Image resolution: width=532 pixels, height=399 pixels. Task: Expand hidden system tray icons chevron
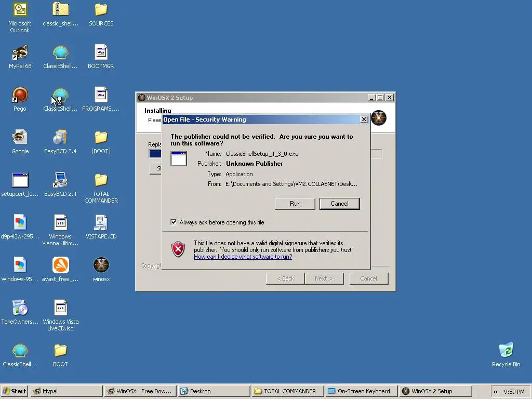496,392
